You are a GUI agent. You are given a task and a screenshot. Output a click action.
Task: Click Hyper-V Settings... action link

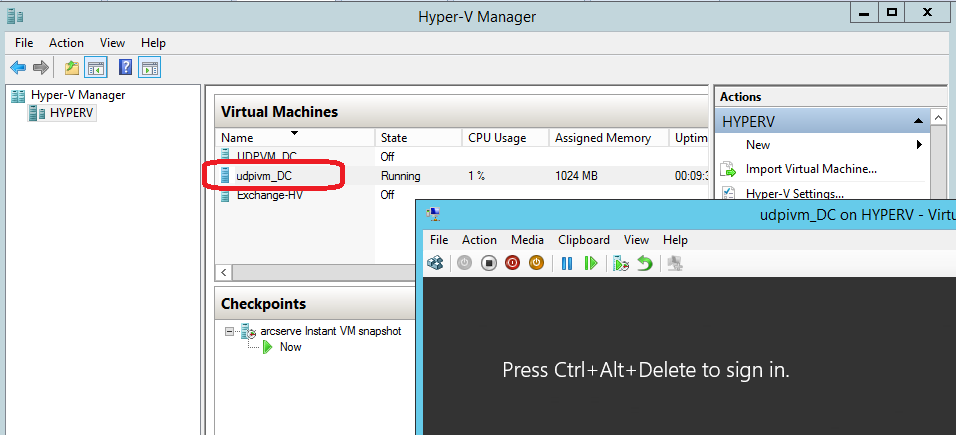click(794, 194)
